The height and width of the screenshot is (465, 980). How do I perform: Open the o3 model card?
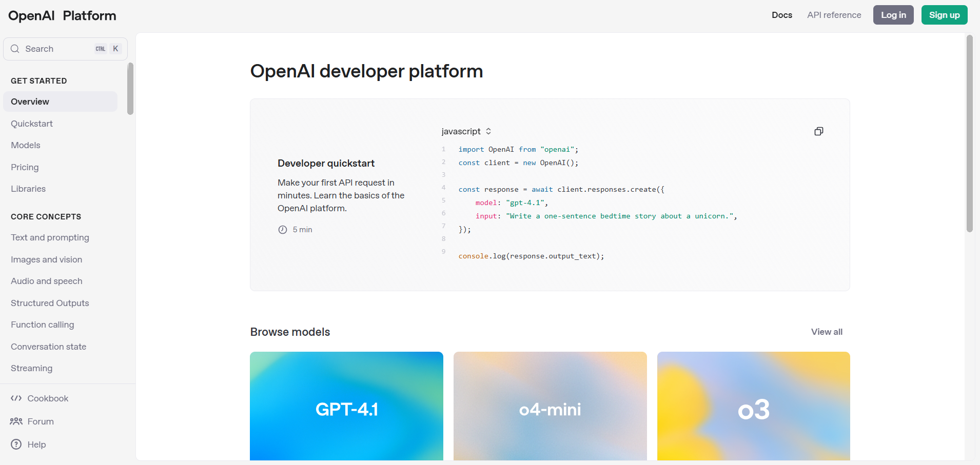754,406
